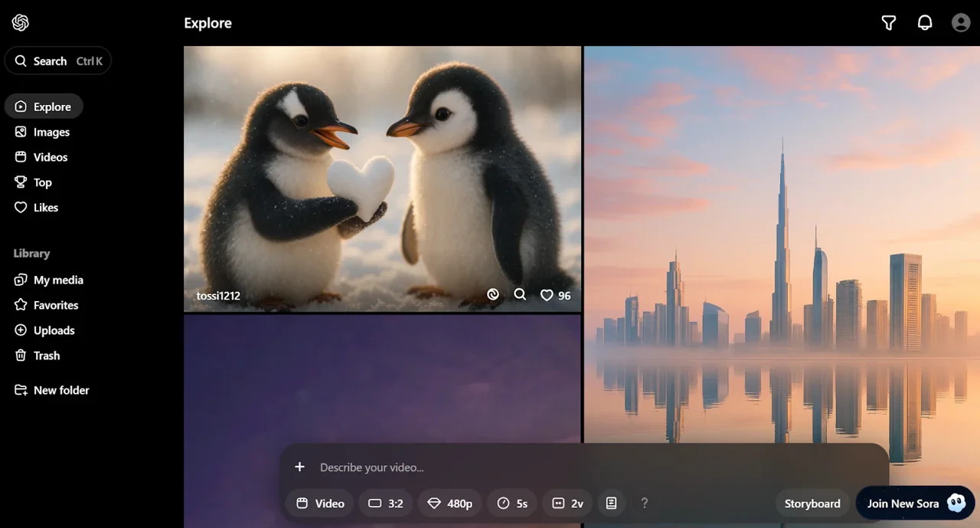The height and width of the screenshot is (528, 980).
Task: Go to My media
Action: tap(57, 279)
